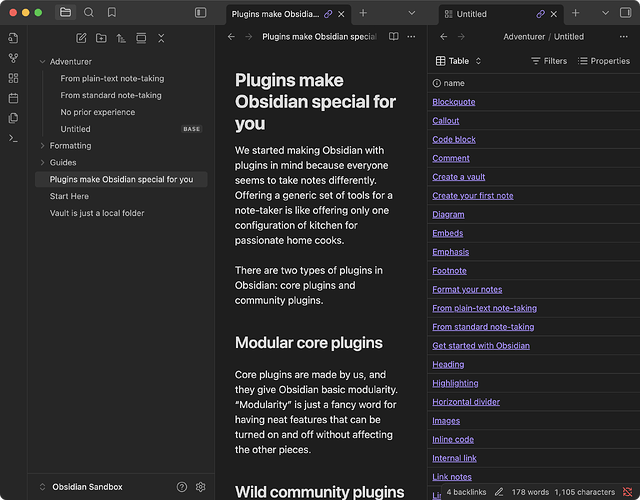This screenshot has height=500, width=640.
Task: Select 'Plugins make Obsidian special for you' file
Action: pyautogui.click(x=121, y=179)
